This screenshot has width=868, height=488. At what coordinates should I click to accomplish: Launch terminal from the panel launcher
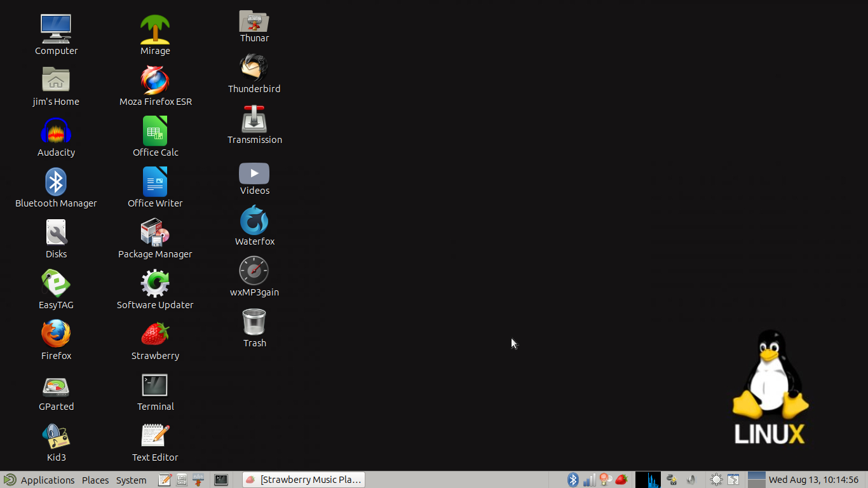221,480
